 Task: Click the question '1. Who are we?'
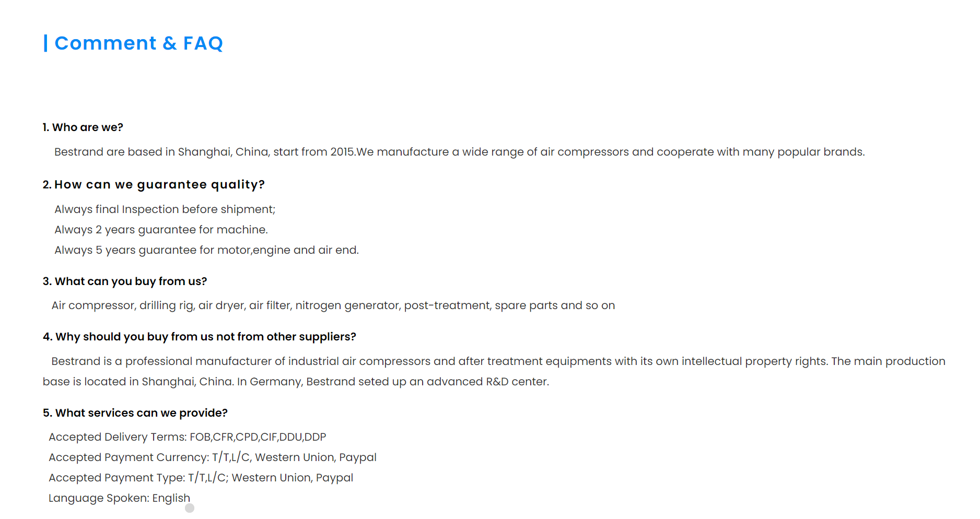(x=83, y=127)
